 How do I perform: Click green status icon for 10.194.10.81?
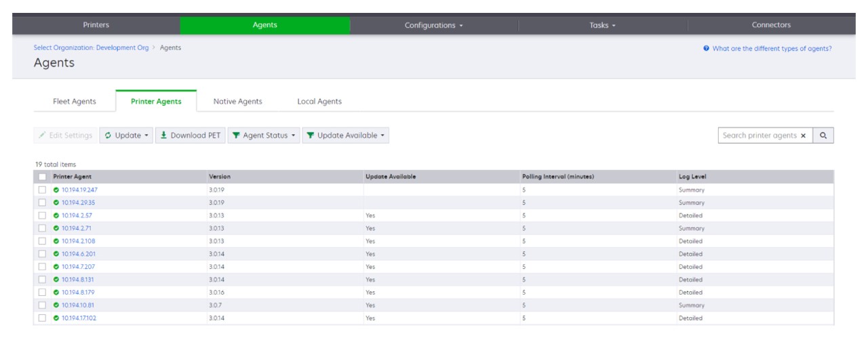pos(56,305)
